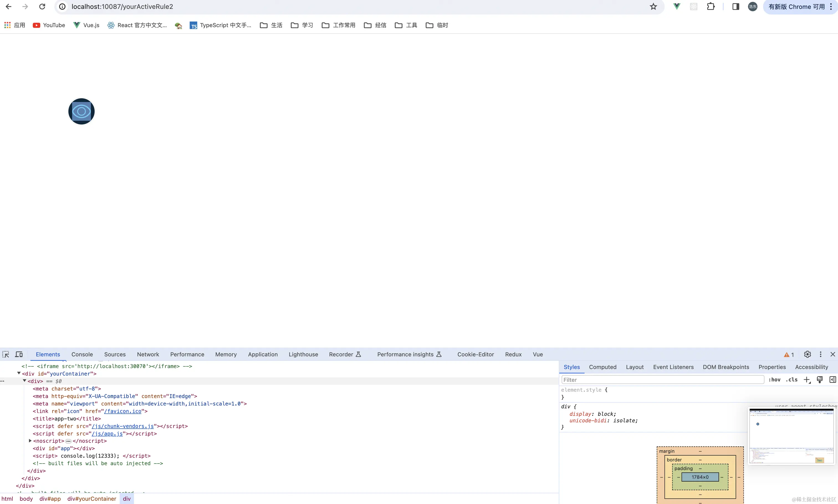Open the Vue devtools tab
Viewport: 838px width, 504px height.
click(x=538, y=354)
